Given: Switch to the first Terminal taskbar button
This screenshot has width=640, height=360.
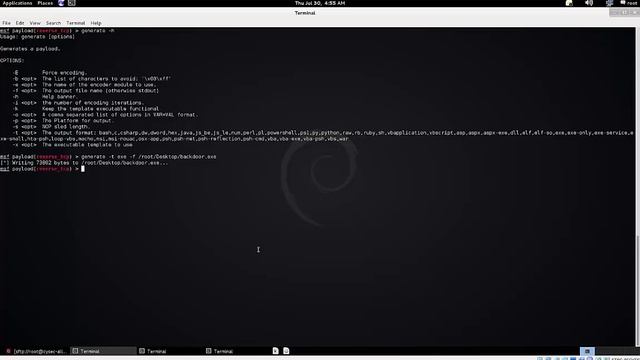Looking at the screenshot, I should coord(103,351).
